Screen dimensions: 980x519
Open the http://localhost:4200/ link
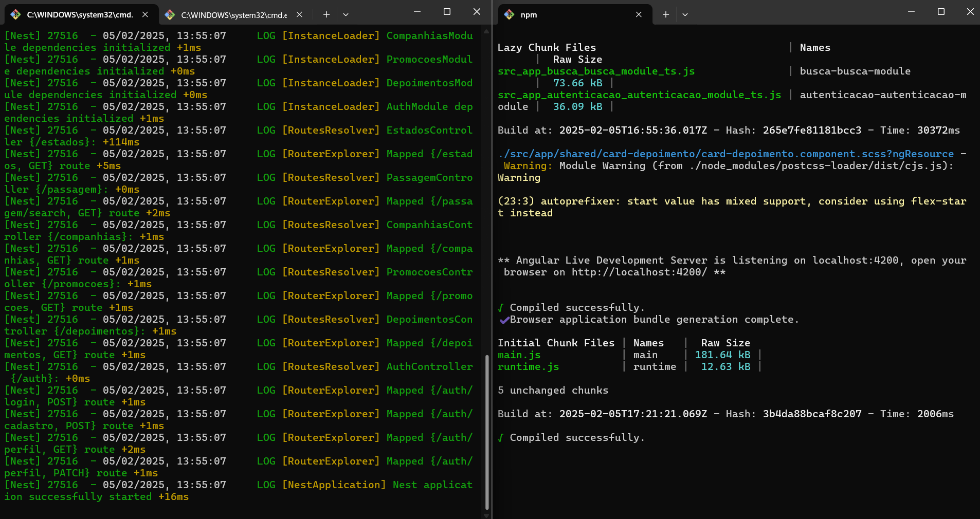coord(639,272)
